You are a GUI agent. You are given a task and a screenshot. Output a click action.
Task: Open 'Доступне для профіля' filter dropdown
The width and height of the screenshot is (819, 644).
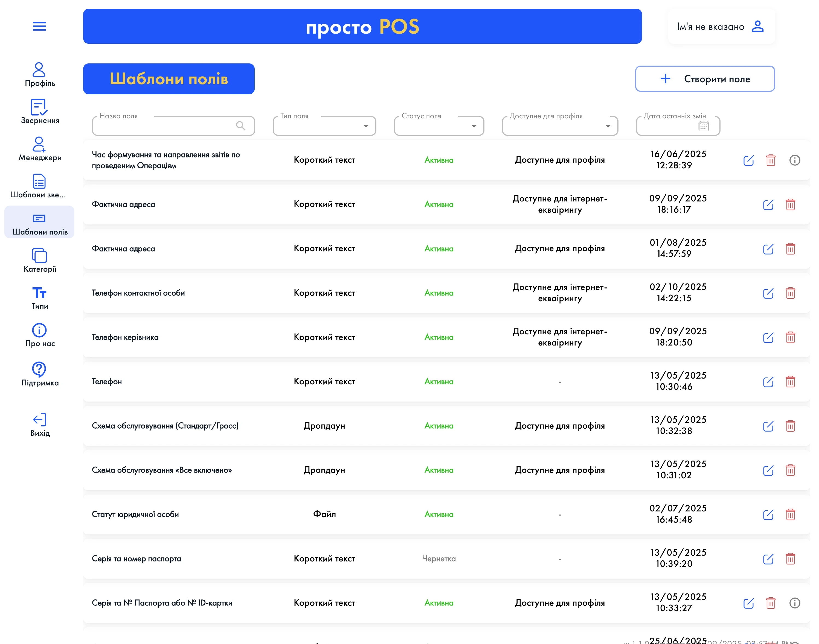click(x=608, y=126)
